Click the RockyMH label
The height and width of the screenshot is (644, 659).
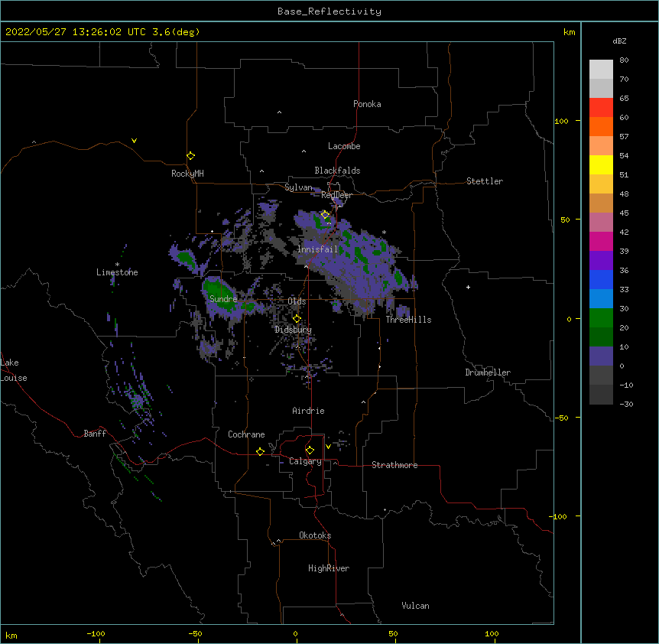coord(187,174)
